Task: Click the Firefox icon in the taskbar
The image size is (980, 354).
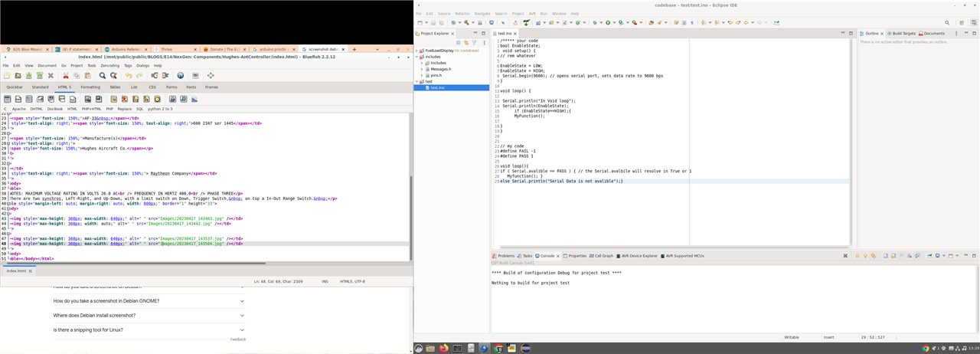Action: [x=443, y=348]
